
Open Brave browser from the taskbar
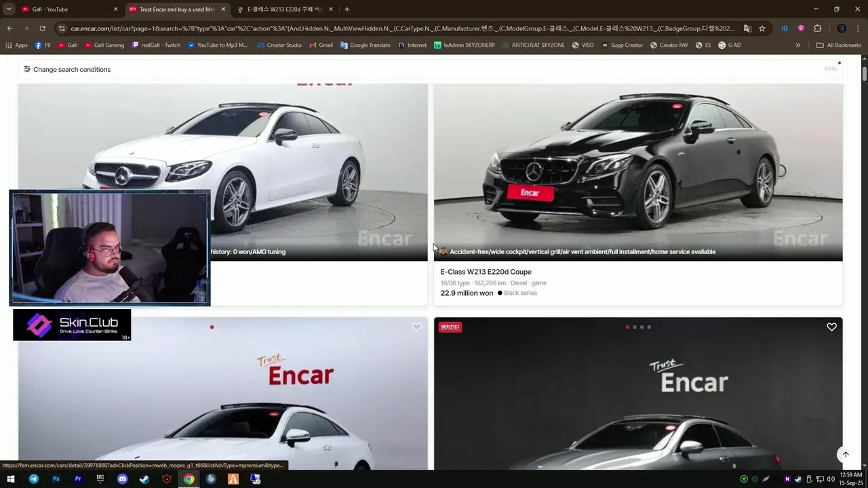(x=167, y=479)
